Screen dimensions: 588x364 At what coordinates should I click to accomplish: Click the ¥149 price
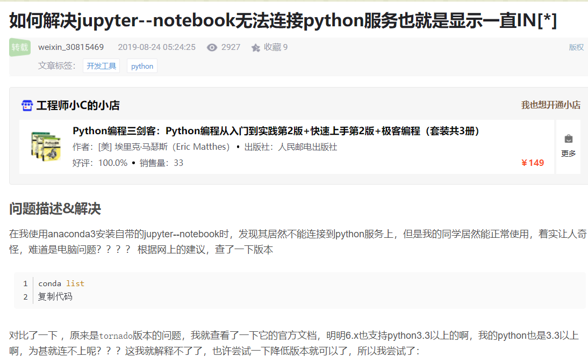(532, 163)
